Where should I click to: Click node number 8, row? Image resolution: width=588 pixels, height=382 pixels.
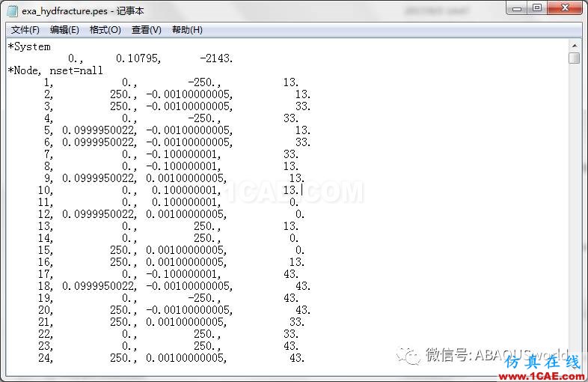[x=171, y=166]
